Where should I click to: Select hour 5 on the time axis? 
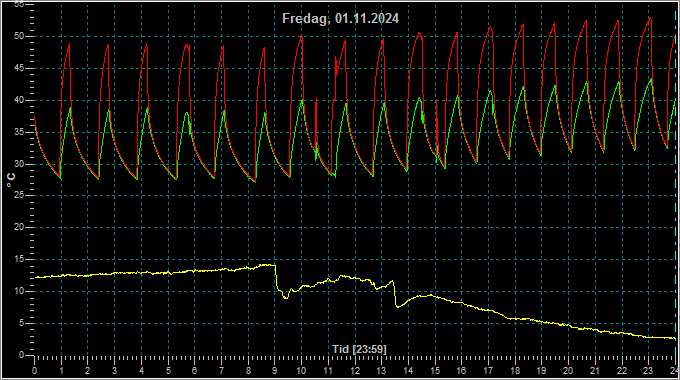click(x=168, y=371)
